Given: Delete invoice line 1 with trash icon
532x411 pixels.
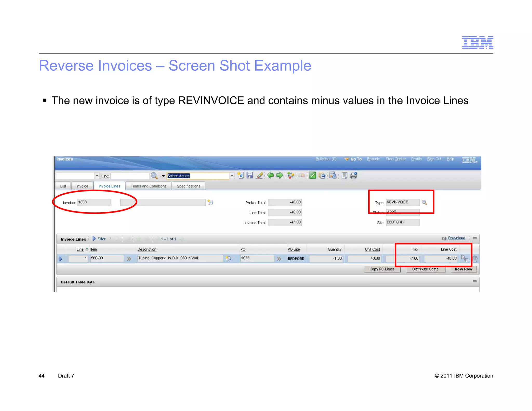Looking at the screenshot, I should 475,259.
